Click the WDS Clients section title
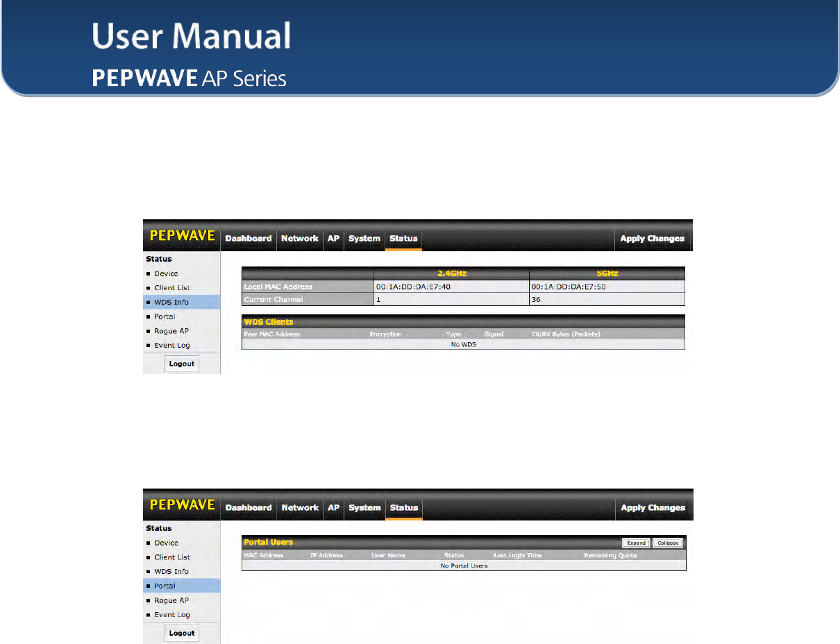 [x=268, y=322]
